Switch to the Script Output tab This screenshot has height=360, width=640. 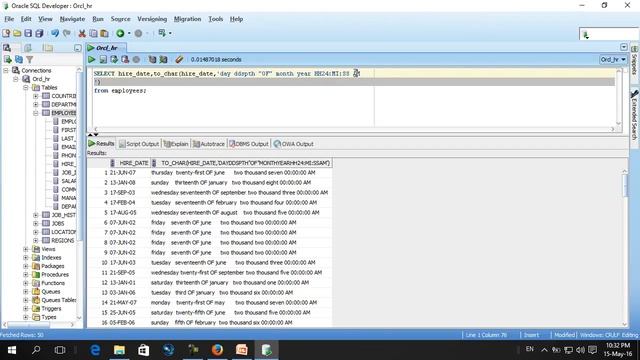pos(139,144)
